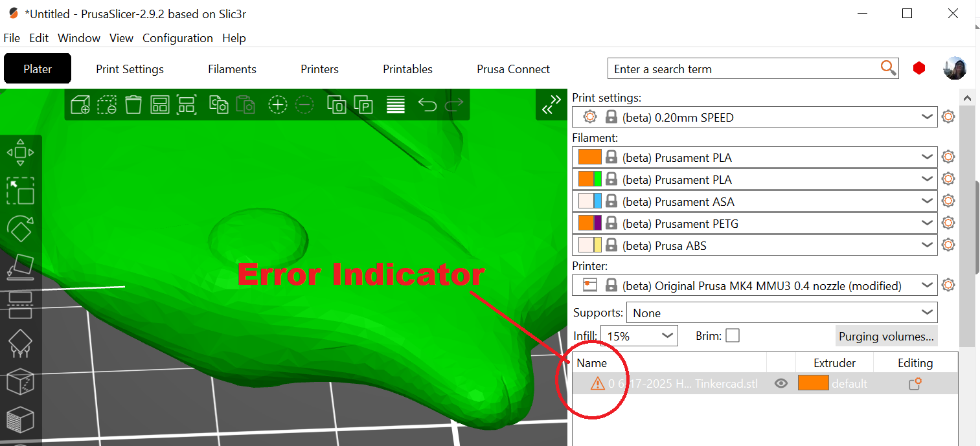The image size is (980, 446).
Task: Select the Scale gizmo tool
Action: (20, 191)
